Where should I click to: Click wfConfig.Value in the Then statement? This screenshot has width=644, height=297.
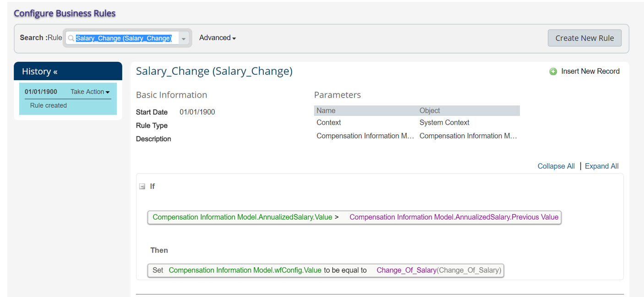[245, 270]
